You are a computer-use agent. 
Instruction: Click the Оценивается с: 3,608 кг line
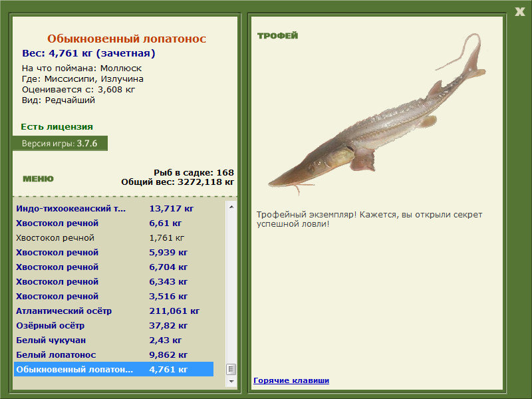pos(78,90)
